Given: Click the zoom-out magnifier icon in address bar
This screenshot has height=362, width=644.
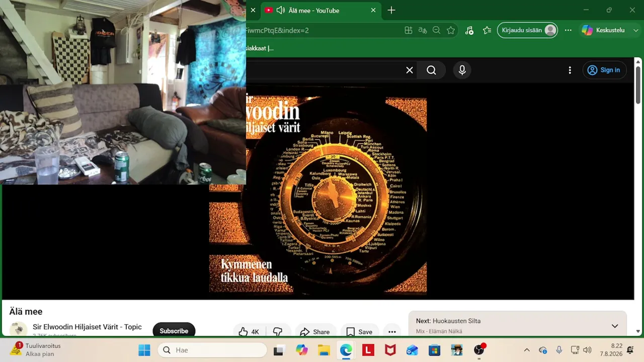Looking at the screenshot, I should coord(437,30).
